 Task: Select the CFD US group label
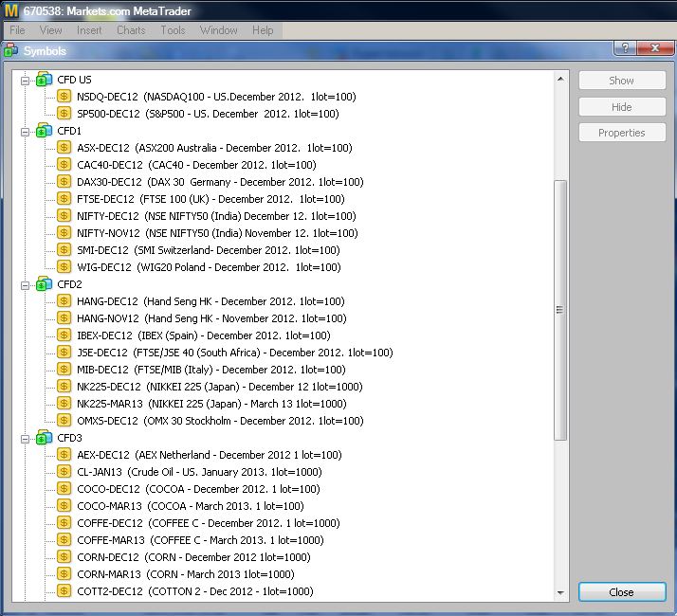[74, 80]
